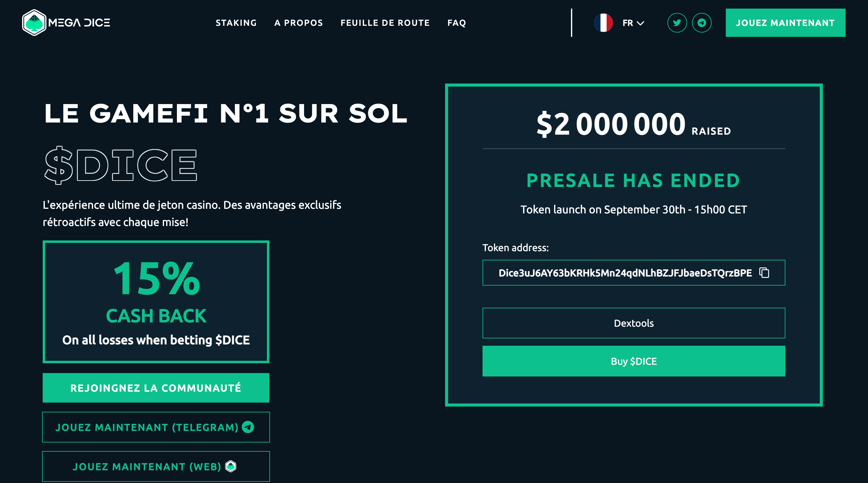
Task: Open the Dextools link button
Action: click(x=633, y=323)
